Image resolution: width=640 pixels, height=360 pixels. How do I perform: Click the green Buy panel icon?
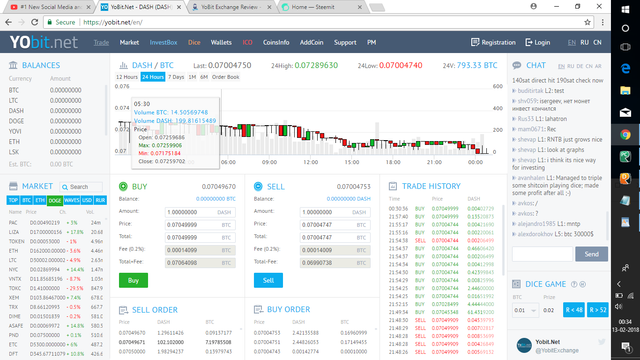click(123, 187)
